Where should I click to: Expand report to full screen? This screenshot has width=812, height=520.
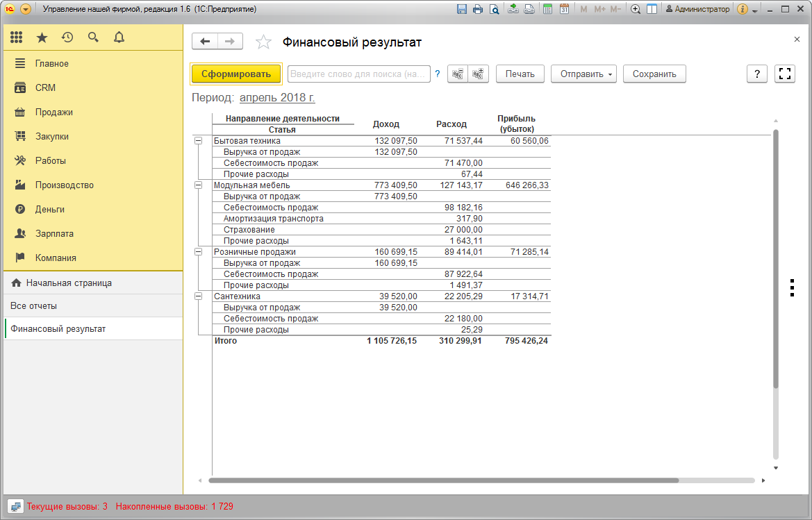coord(784,74)
